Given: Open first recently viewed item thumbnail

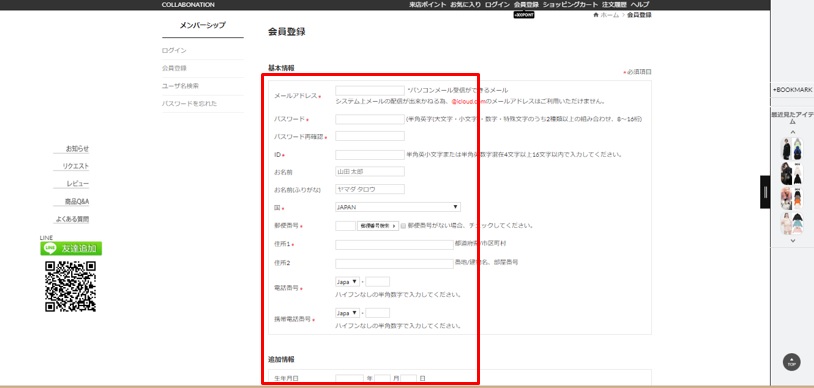Looking at the screenshot, I should tap(792, 149).
